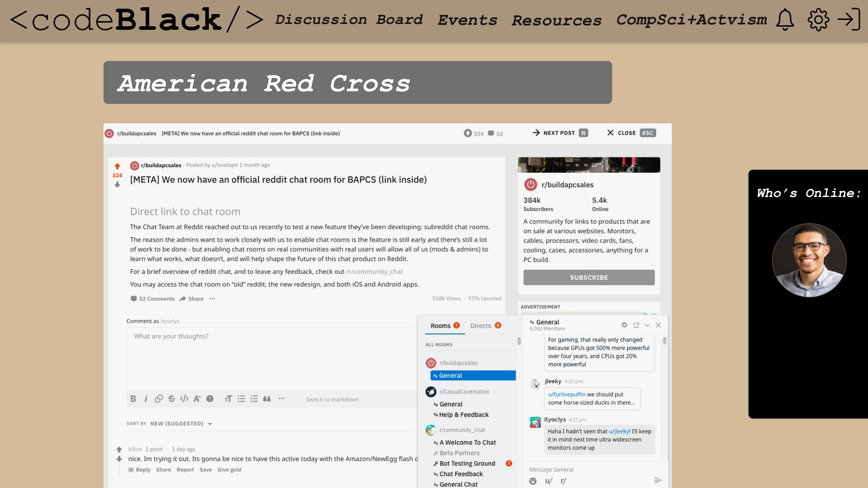Open more options ellipsis beside Share
This screenshot has width=868, height=488.
212,299
